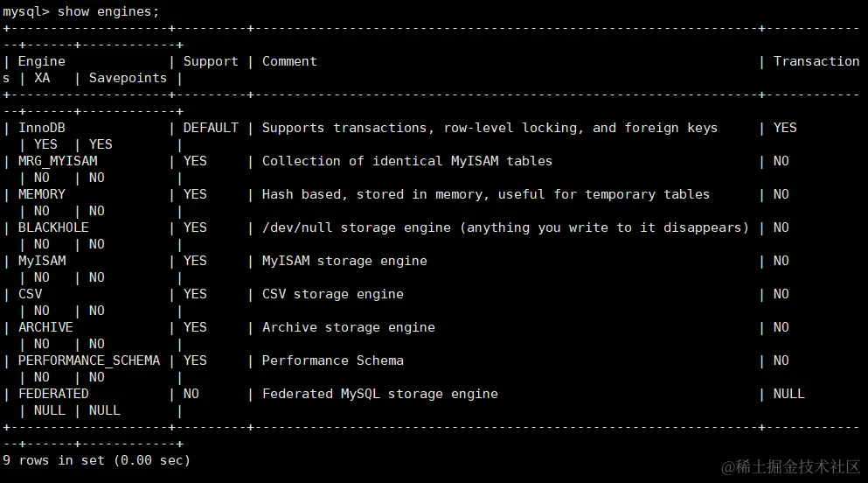This screenshot has height=483, width=868.
Task: Select the BLACKHOLE engine name
Action: click(x=53, y=227)
